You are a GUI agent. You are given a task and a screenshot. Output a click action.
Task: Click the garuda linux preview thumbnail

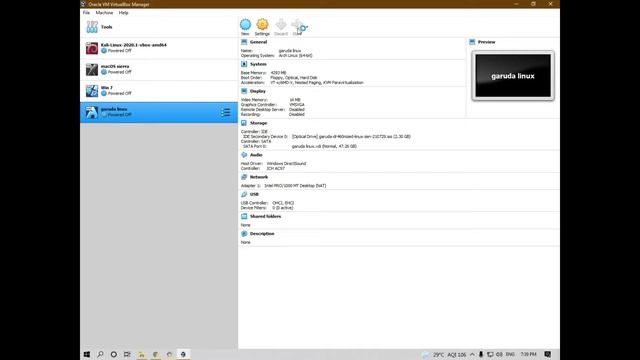tap(513, 76)
